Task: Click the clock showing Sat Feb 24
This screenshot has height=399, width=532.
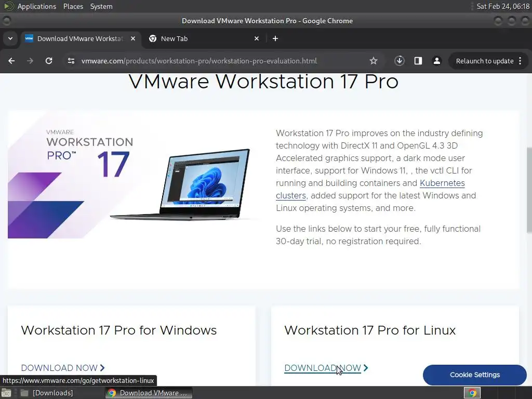Action: click(x=503, y=6)
